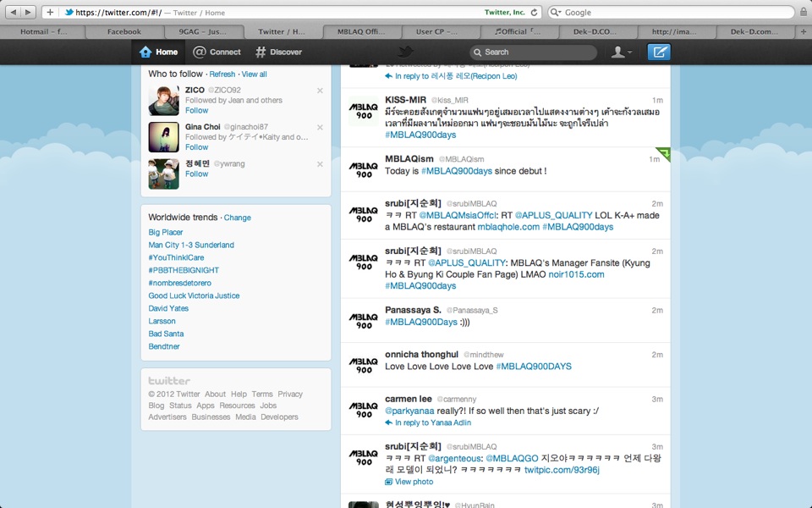Open Gina Choi's avatar thumbnail
This screenshot has height=508, width=812.
[x=163, y=137]
